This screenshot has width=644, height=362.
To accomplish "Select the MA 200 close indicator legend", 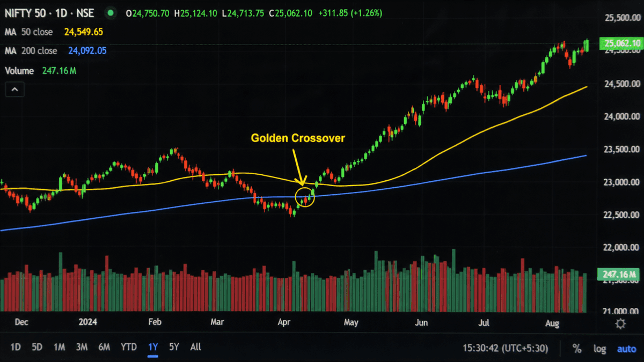I will pyautogui.click(x=31, y=51).
